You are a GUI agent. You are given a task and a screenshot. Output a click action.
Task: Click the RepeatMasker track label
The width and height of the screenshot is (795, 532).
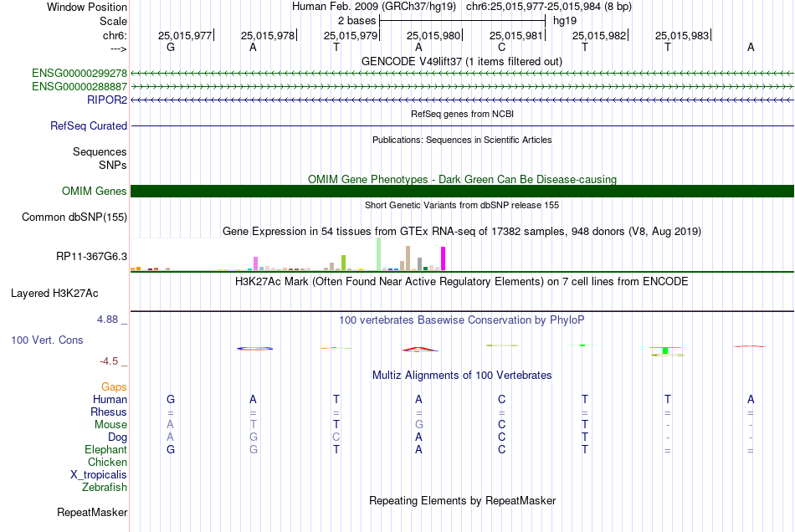[92, 513]
